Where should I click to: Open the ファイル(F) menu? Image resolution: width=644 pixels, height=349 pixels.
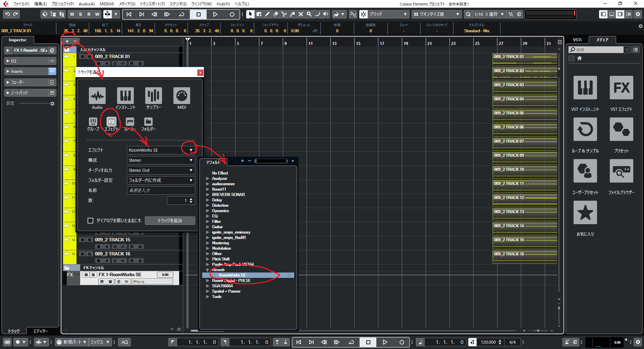21,4
